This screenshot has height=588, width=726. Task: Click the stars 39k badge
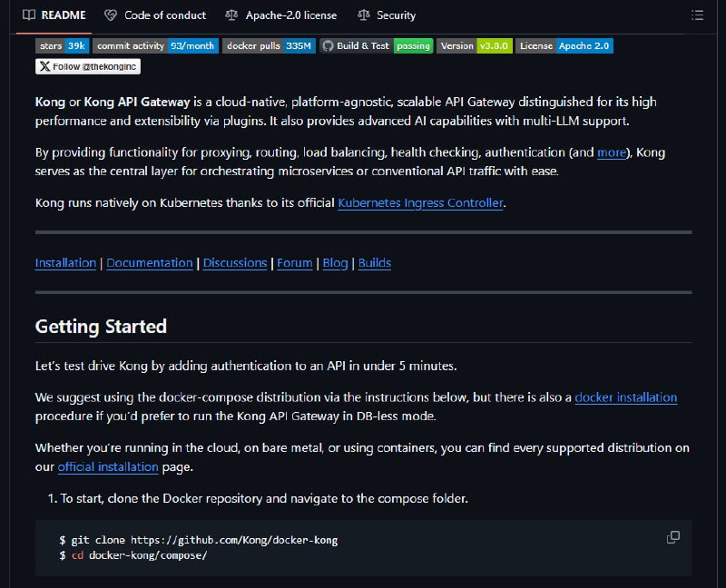62,46
